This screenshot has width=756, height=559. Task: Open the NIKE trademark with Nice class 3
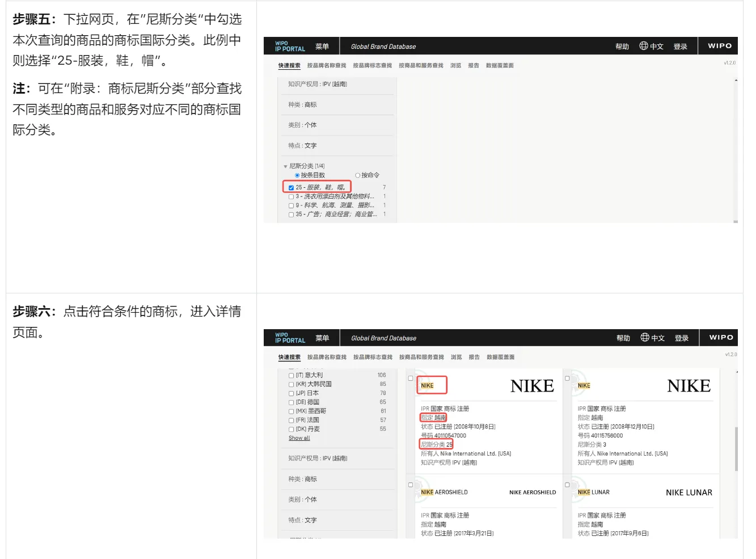click(x=584, y=386)
